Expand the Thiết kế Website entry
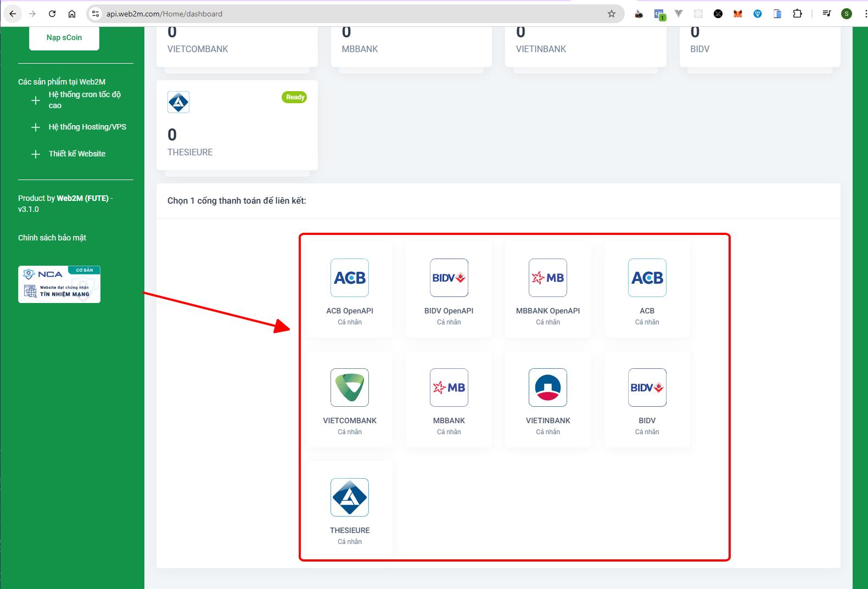 [x=36, y=154]
